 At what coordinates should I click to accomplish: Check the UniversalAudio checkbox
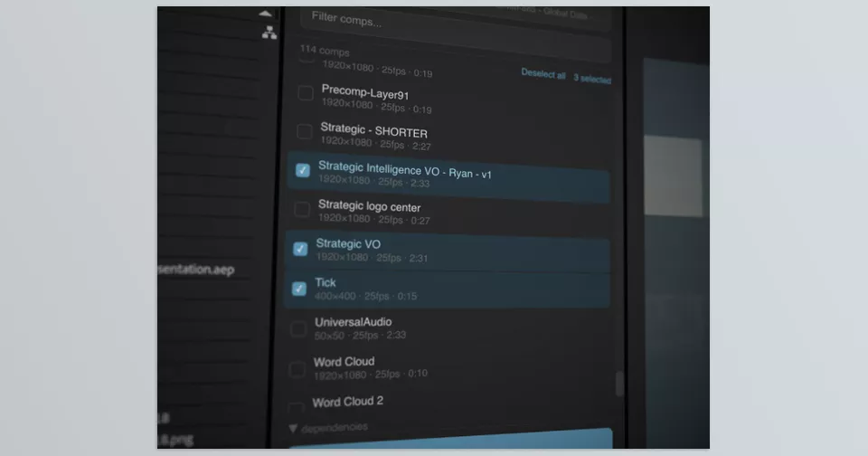[297, 328]
